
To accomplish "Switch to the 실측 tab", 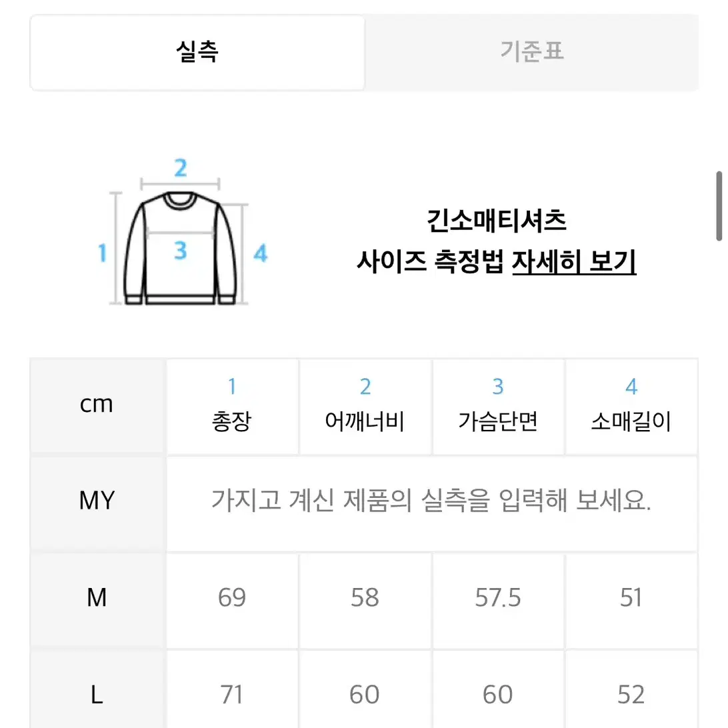I will tap(197, 52).
